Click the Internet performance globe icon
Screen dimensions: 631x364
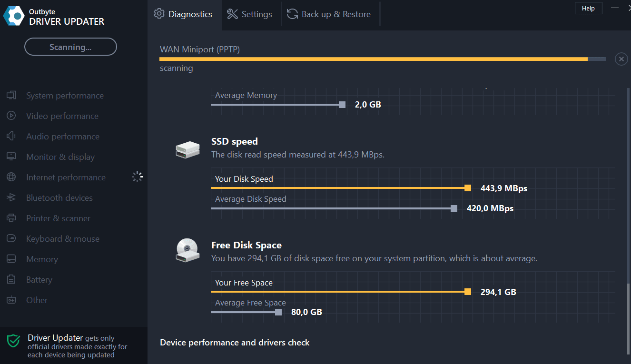[11, 177]
